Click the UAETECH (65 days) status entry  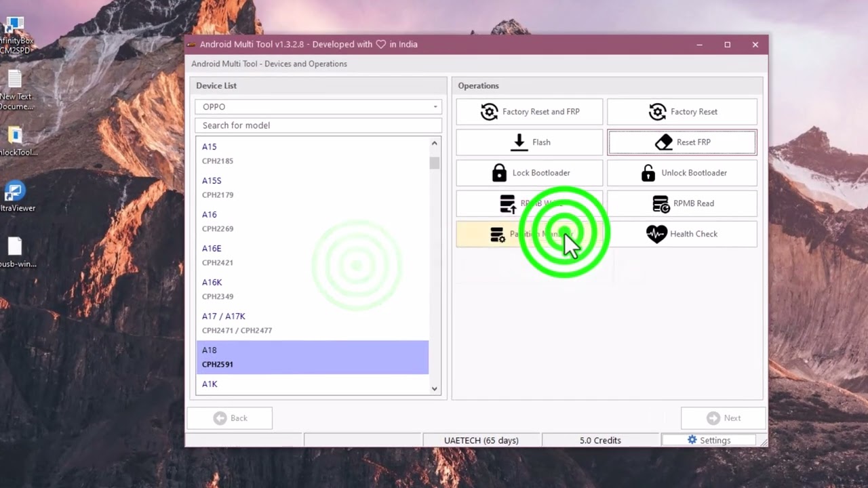click(481, 441)
